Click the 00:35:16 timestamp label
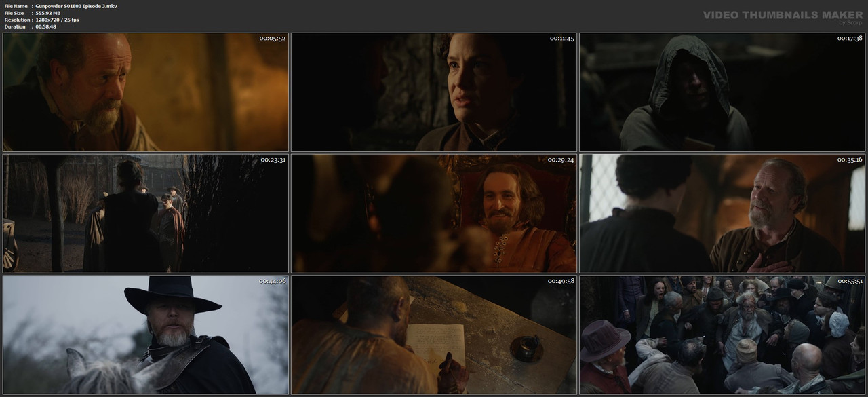Screen dimensions: 868x397 click(x=850, y=159)
